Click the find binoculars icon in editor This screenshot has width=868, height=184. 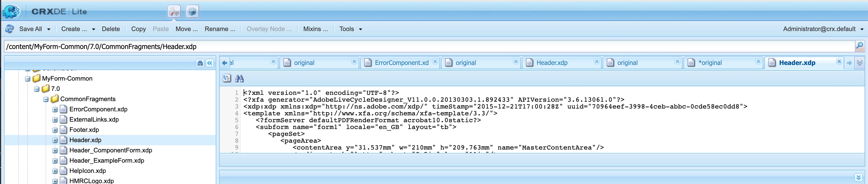[x=239, y=79]
